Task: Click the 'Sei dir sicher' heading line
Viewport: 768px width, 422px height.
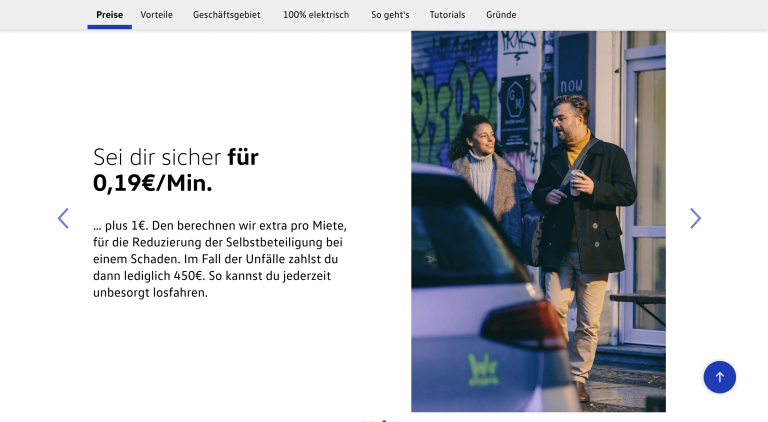Action: (x=157, y=157)
